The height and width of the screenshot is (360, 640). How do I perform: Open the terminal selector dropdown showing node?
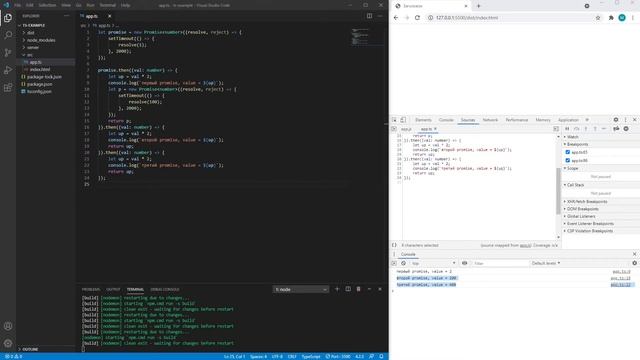301,289
